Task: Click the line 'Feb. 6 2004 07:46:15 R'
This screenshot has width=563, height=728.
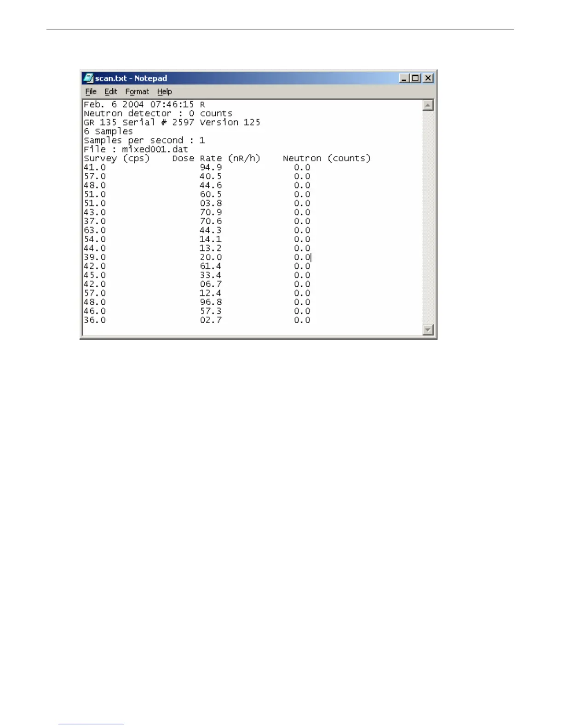Action: tap(144, 104)
